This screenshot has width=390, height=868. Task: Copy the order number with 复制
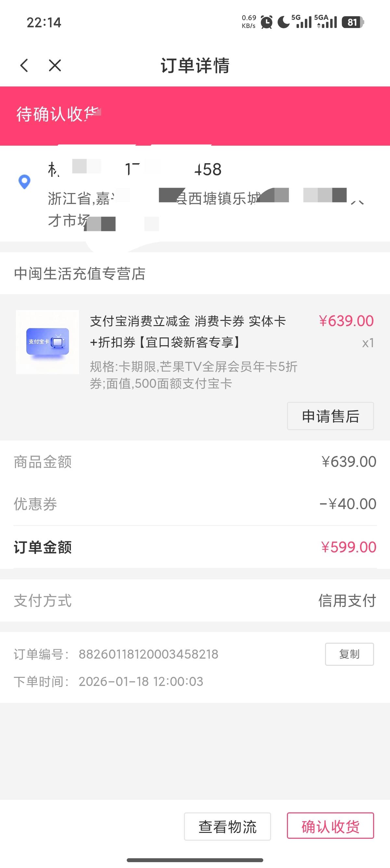[349, 654]
